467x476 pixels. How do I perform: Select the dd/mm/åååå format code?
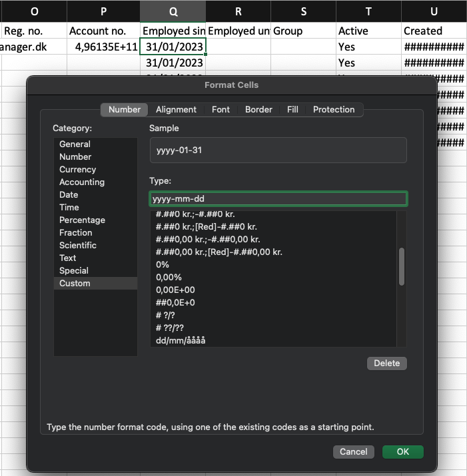181,340
